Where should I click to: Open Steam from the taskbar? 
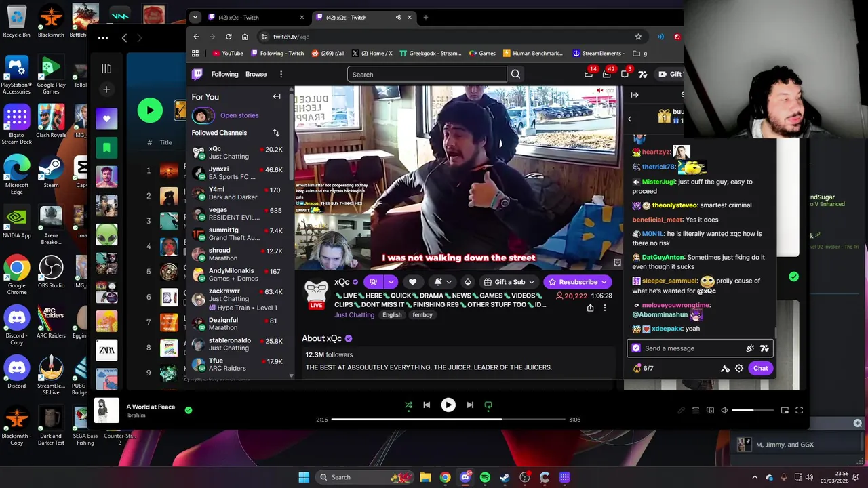(505, 477)
